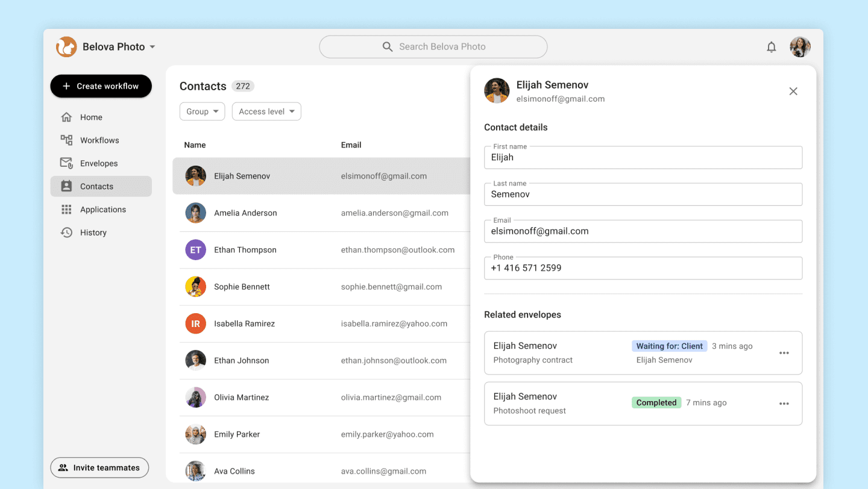The width and height of the screenshot is (868, 489).
Task: Click the Belova Photo squirrel logo
Action: coord(66,46)
